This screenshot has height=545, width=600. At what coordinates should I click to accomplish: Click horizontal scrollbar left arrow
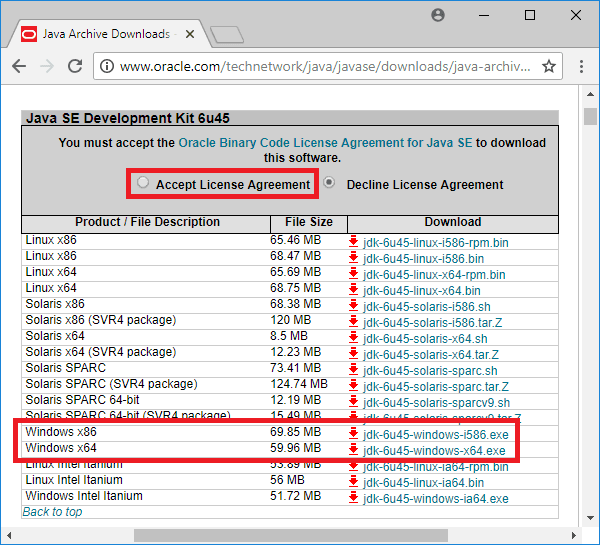[9, 535]
